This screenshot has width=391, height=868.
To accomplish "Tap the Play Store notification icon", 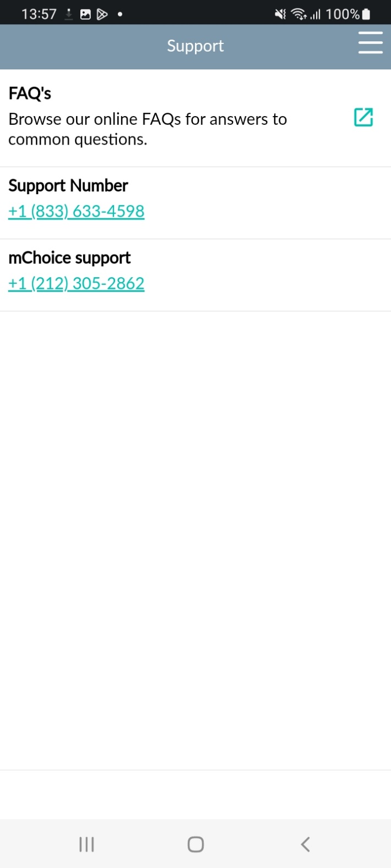I will pos(102,14).
